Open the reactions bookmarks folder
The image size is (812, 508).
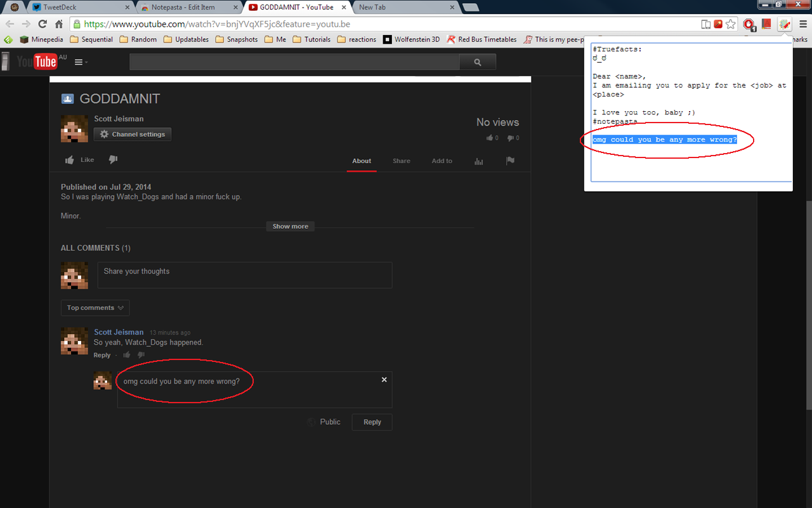click(357, 39)
